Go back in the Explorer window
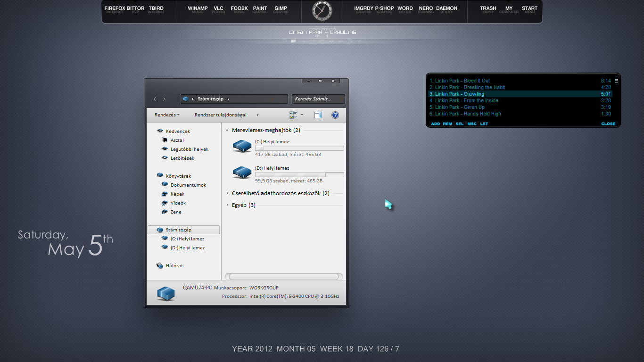644x362 pixels. (x=155, y=99)
